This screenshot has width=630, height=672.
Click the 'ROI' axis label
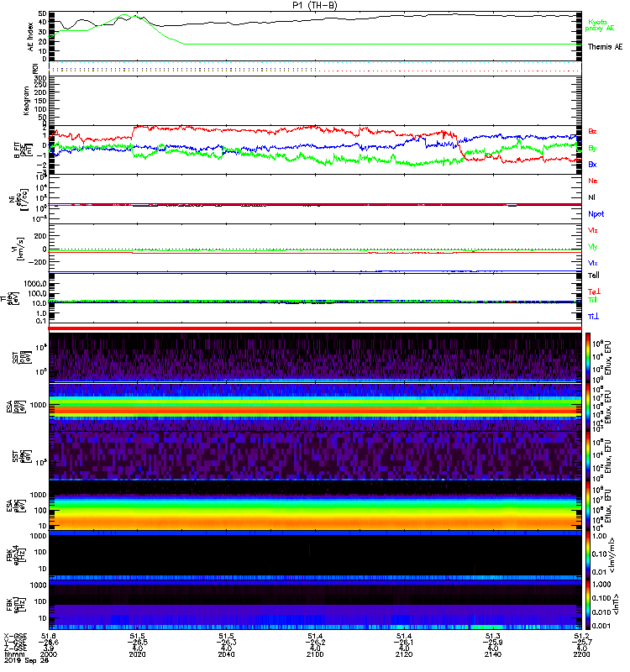pos(35,69)
